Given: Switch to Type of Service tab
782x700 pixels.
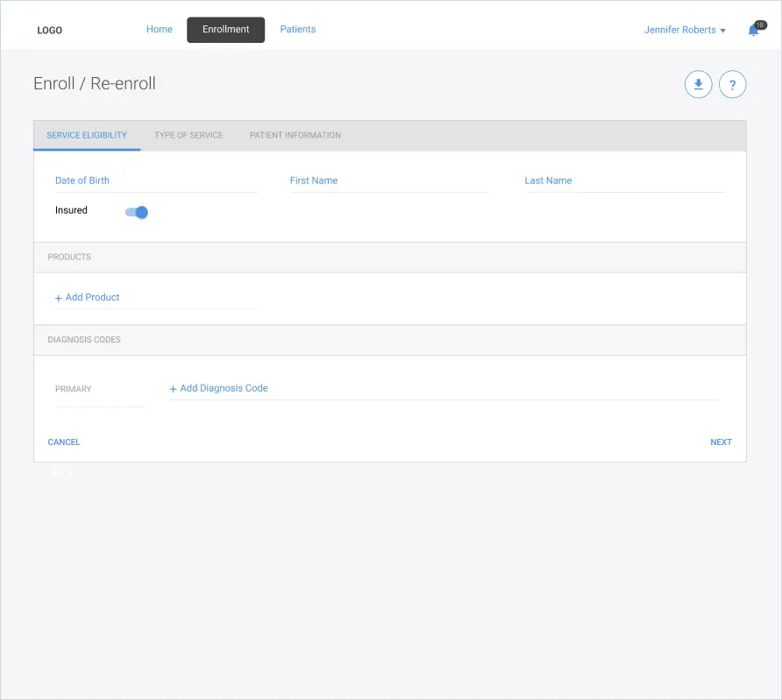Looking at the screenshot, I should 188,135.
